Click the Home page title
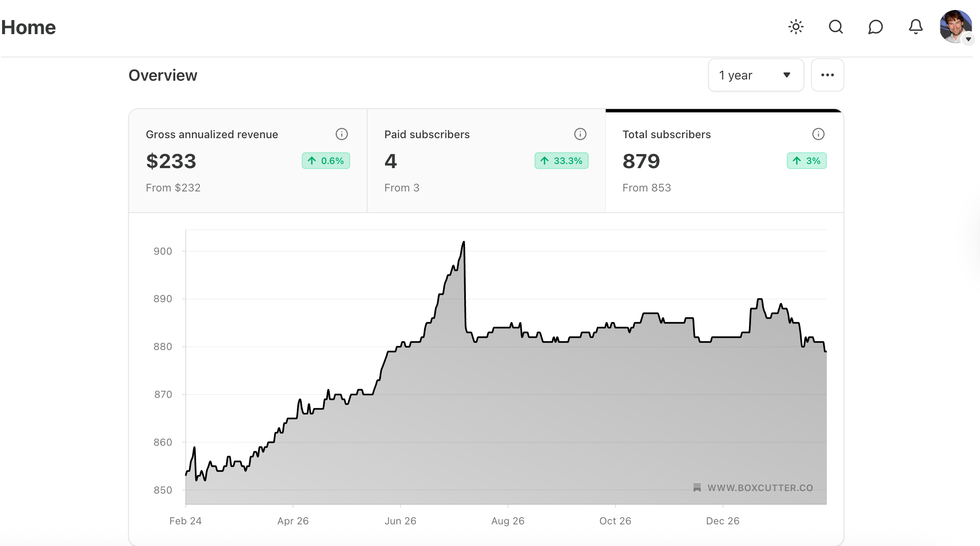Screen dimensions: 980x546 click(x=28, y=27)
